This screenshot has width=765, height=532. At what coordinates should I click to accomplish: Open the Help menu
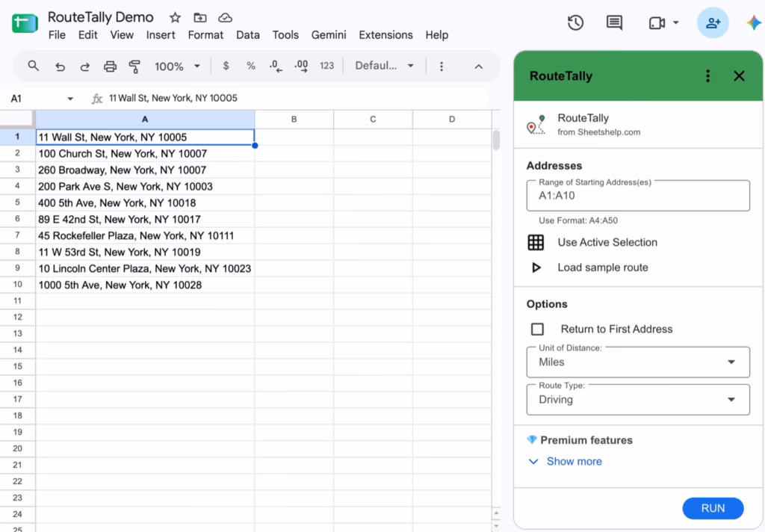(x=436, y=35)
